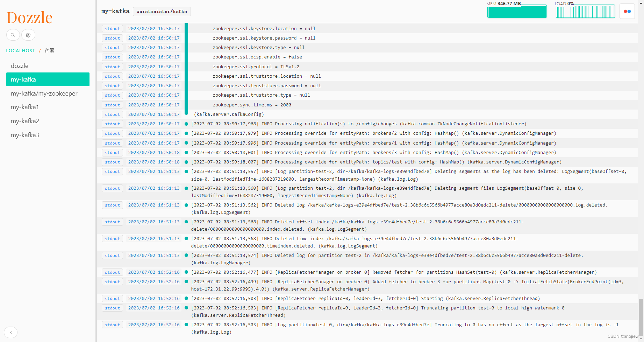The width and height of the screenshot is (644, 342).
Task: Click 'Deleted offset index' log message
Action: [x=357, y=225]
